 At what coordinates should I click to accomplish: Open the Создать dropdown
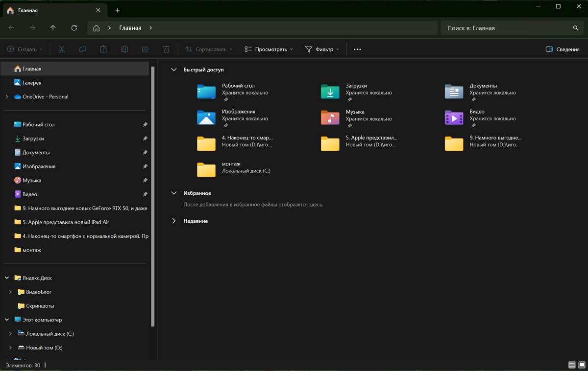(x=25, y=49)
